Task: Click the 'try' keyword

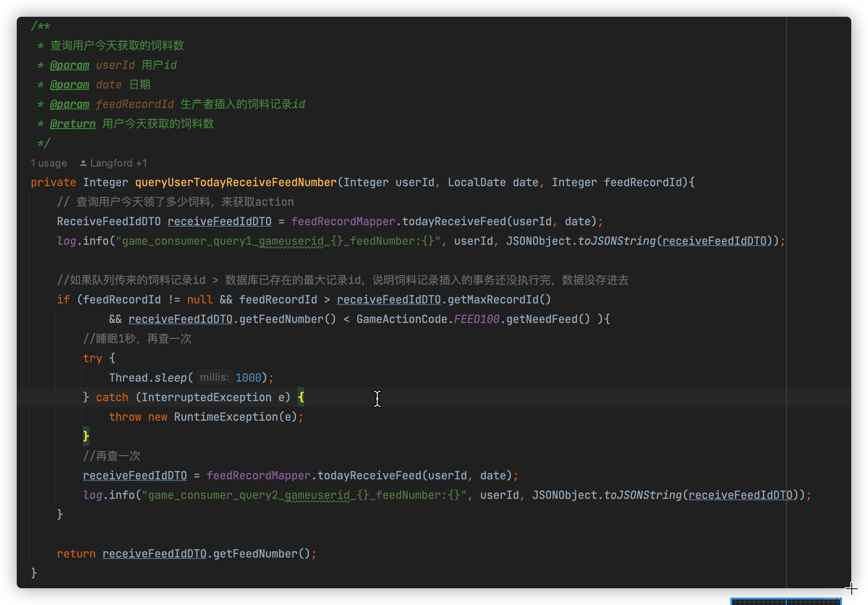Action: click(x=93, y=358)
